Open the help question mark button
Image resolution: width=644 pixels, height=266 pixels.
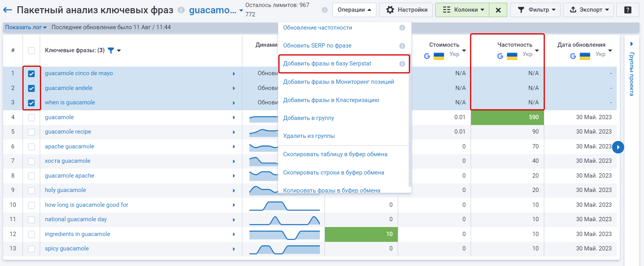(x=628, y=10)
